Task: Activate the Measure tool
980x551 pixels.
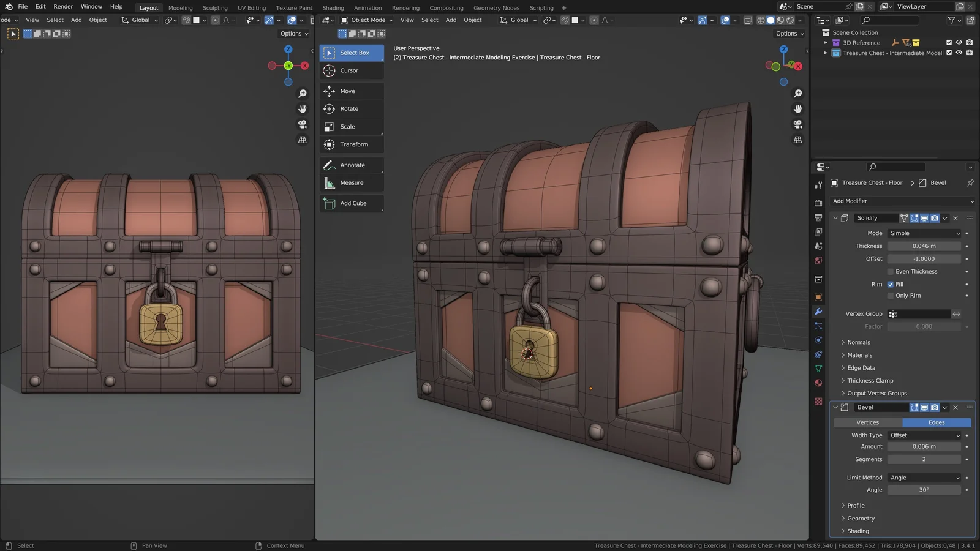Action: [351, 182]
